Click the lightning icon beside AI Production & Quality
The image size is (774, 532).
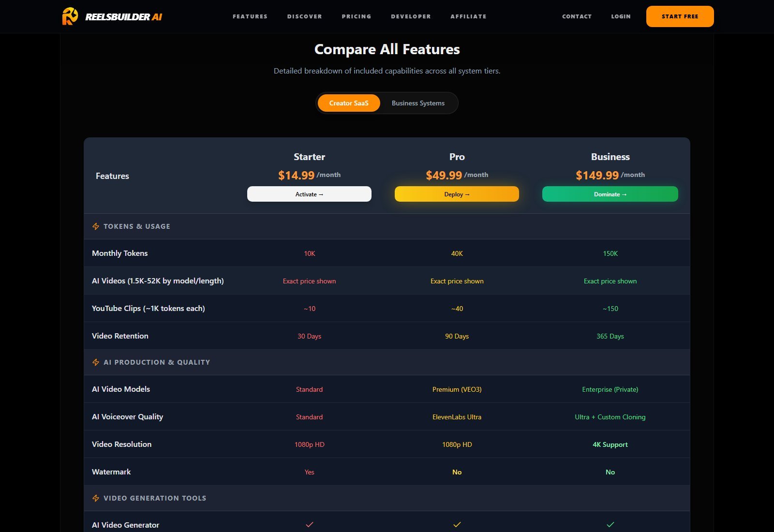(x=96, y=362)
